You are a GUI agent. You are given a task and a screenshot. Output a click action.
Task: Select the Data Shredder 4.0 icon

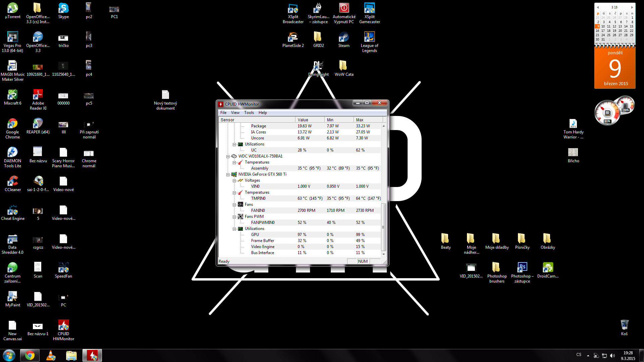pos(12,243)
